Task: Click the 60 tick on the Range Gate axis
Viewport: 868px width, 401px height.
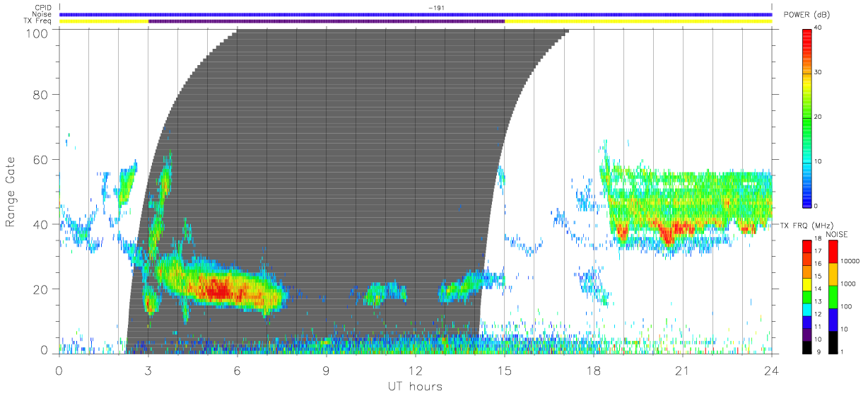Action: (41, 159)
